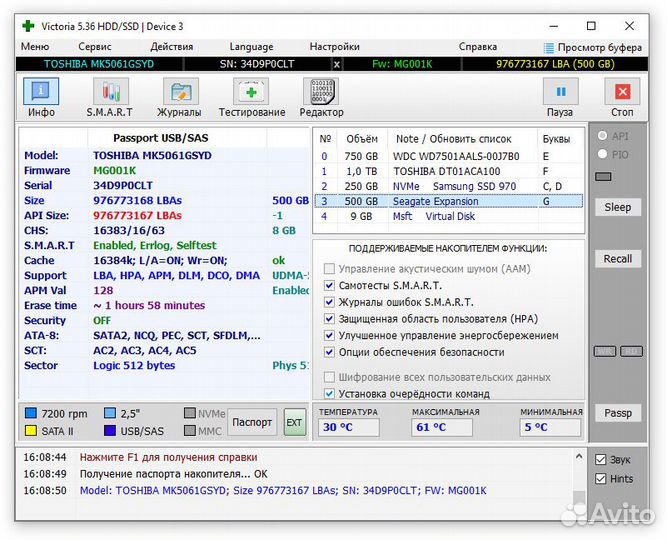Click the 7200 rpm blue indicator

[31, 413]
